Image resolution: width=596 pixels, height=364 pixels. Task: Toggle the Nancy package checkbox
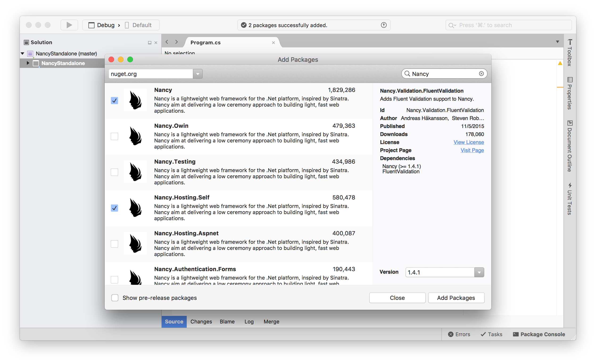click(x=115, y=100)
